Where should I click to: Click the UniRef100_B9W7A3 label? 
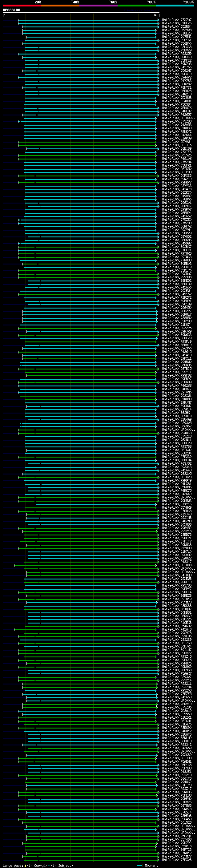(177, 64)
